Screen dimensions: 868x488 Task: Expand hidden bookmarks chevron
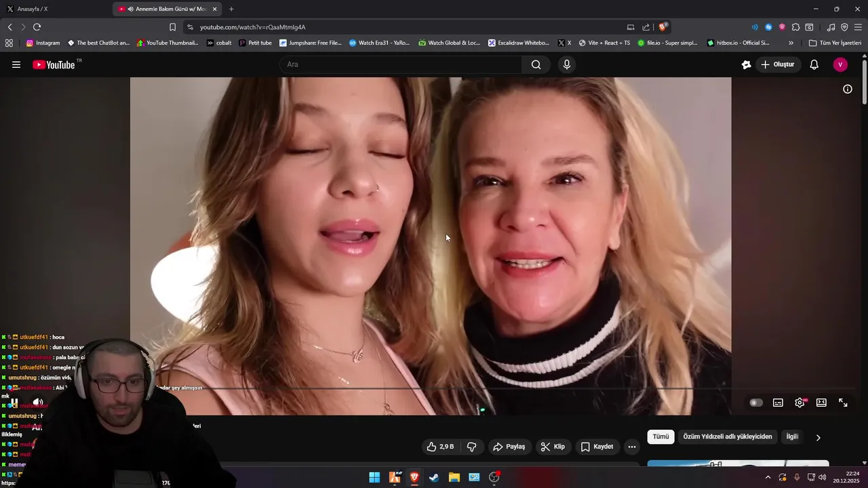[791, 43]
